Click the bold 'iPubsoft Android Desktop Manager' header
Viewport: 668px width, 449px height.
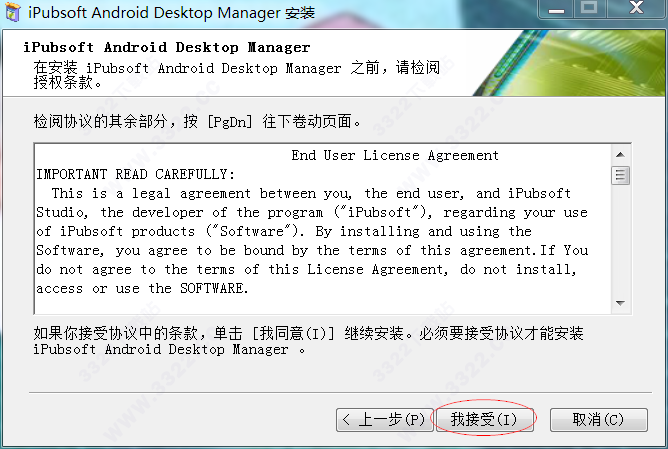click(167, 47)
